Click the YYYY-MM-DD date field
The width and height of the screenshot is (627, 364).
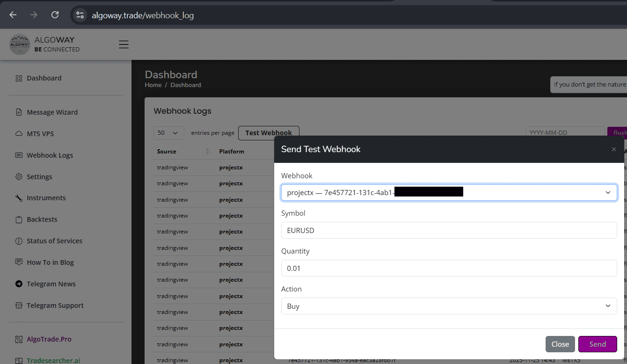pyautogui.click(x=565, y=132)
